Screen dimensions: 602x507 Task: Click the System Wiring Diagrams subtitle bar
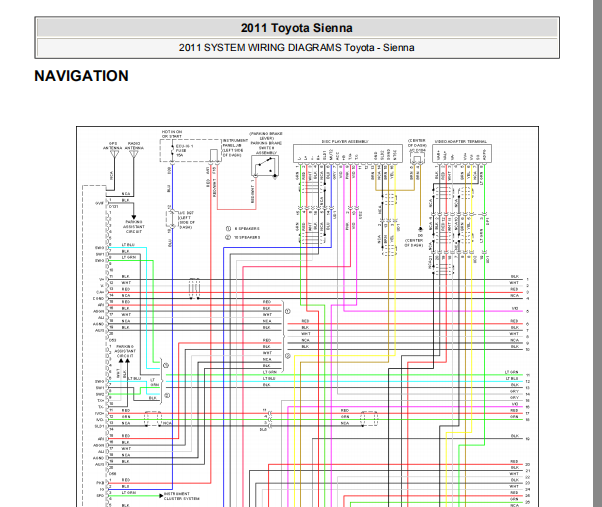297,48
